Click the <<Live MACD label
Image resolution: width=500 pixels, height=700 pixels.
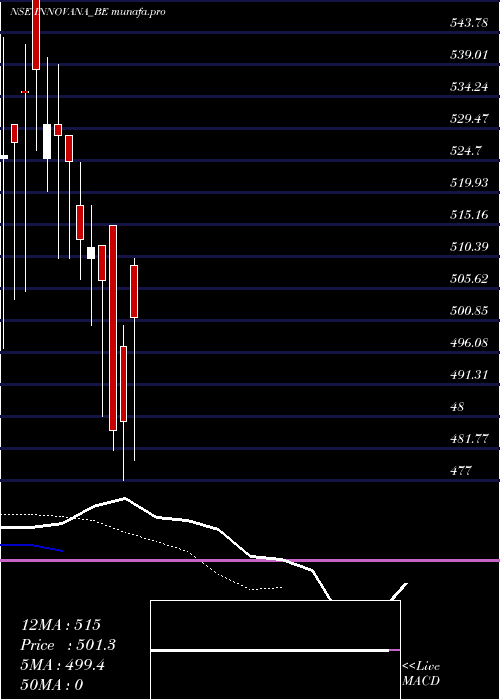[421, 673]
